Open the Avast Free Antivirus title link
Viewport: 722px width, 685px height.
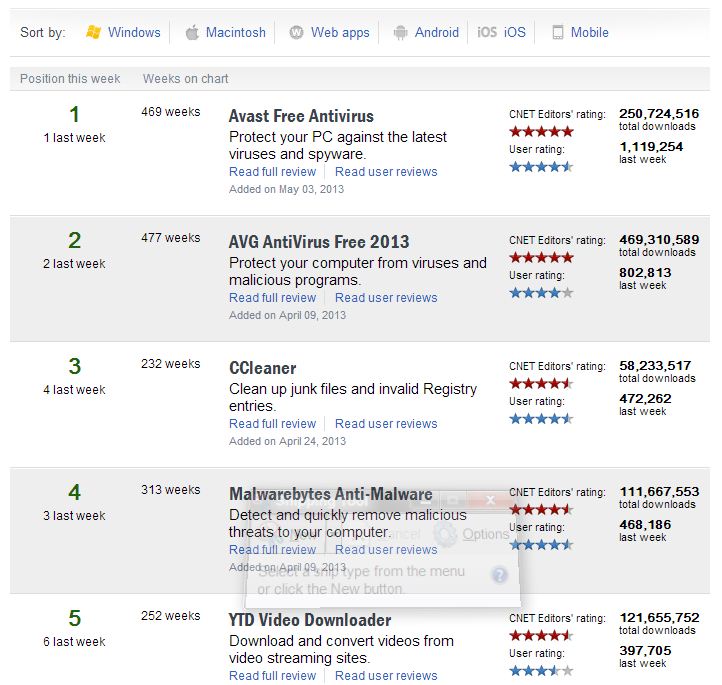300,116
